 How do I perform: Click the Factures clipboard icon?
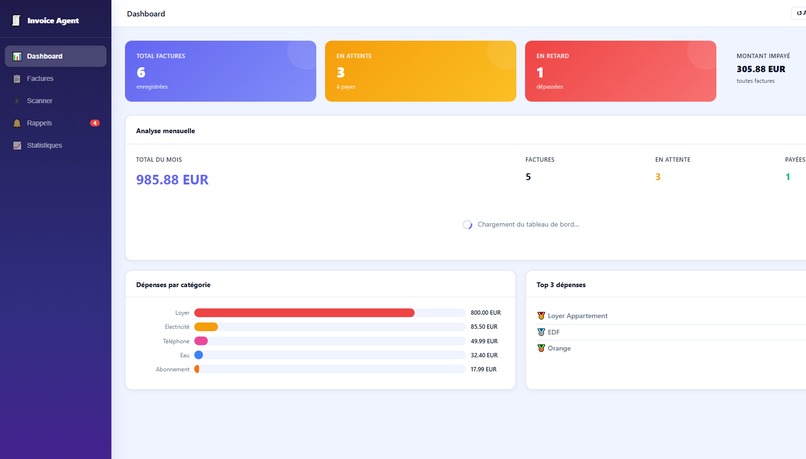coord(17,79)
